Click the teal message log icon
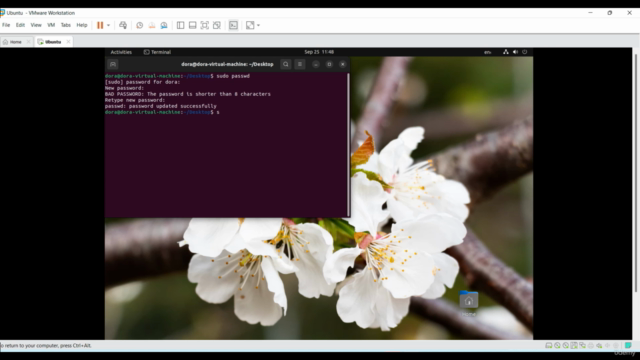The width and height of the screenshot is (640, 360). 628,346
